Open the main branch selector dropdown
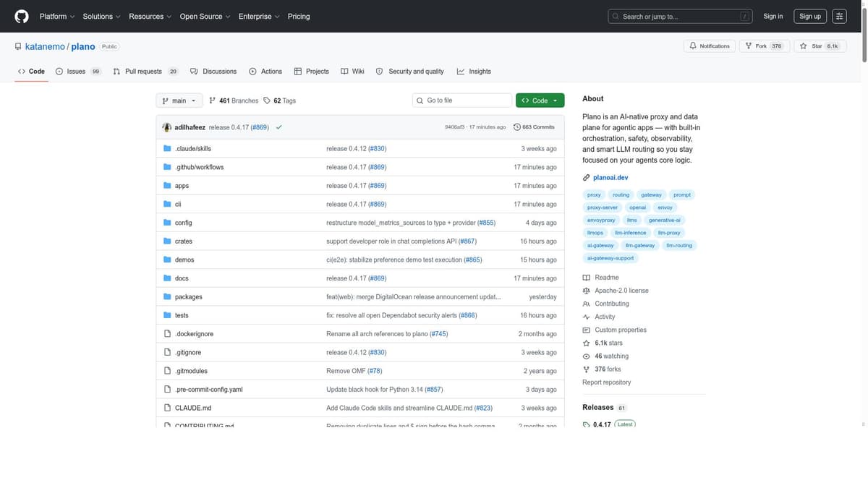The height and width of the screenshot is (488, 868). [x=179, y=100]
